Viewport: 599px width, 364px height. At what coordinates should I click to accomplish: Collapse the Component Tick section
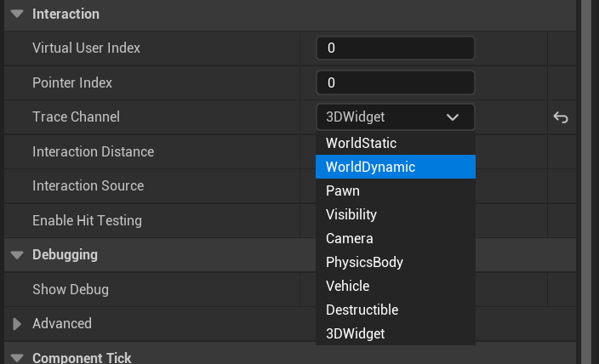tap(17, 358)
